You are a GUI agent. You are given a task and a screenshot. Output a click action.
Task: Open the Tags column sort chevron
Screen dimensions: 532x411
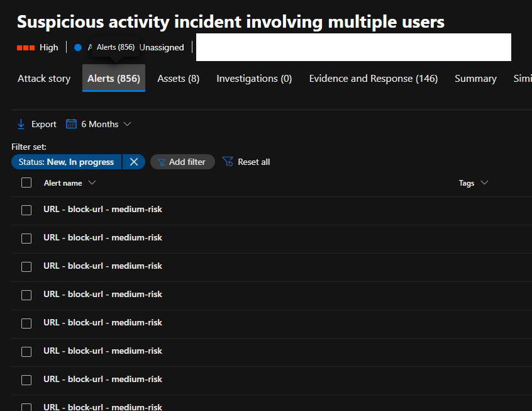click(x=484, y=183)
